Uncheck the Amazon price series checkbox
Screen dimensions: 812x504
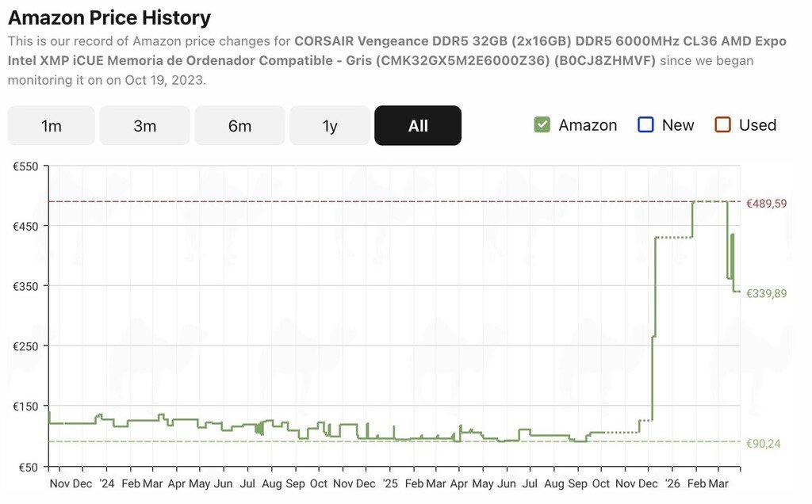(x=542, y=125)
